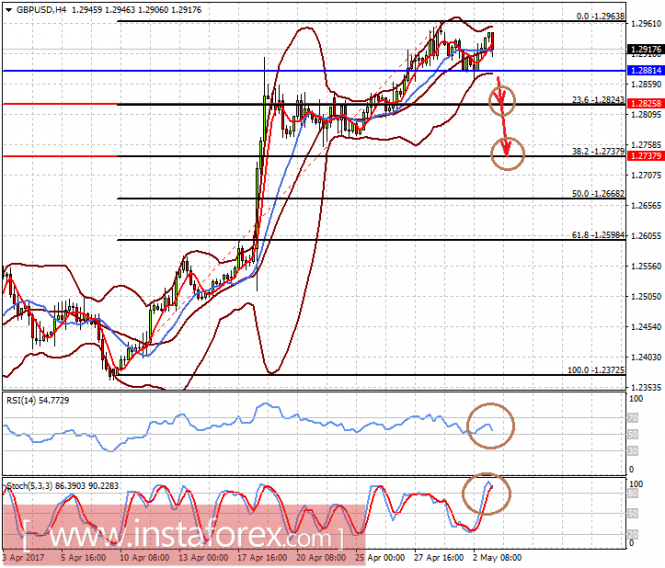
Task: Click the 2 May 08:00 time label
Action: pyautogui.click(x=497, y=557)
